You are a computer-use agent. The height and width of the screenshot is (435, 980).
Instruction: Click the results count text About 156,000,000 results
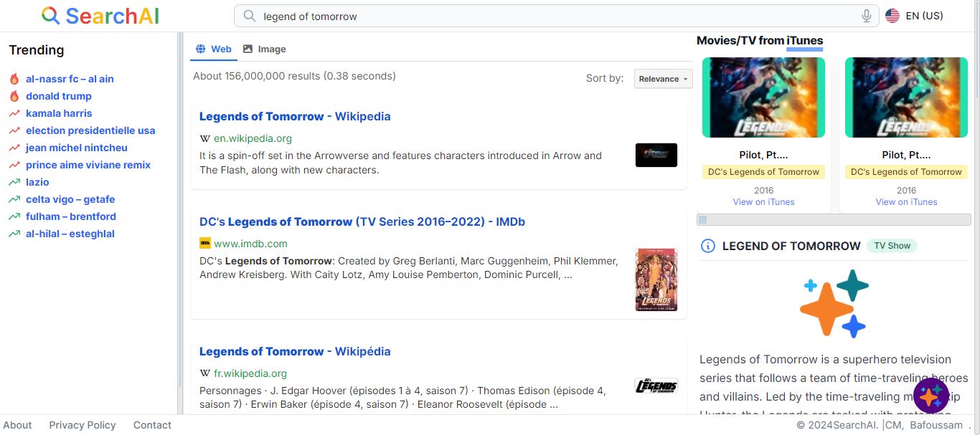click(294, 76)
